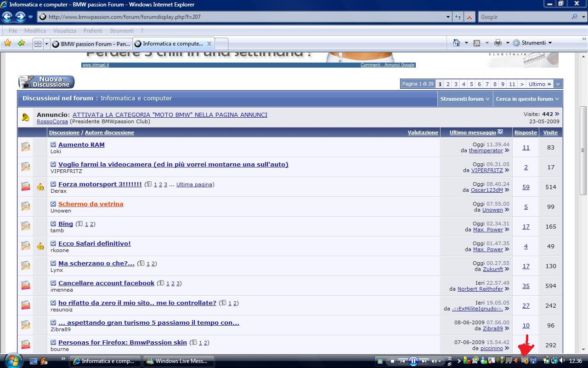This screenshot has width=588, height=368.
Task: Stop loading with the red X icon
Action: [x=469, y=17]
